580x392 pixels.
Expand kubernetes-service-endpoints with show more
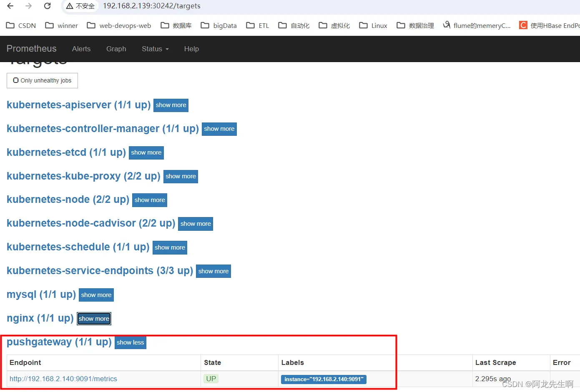213,271
